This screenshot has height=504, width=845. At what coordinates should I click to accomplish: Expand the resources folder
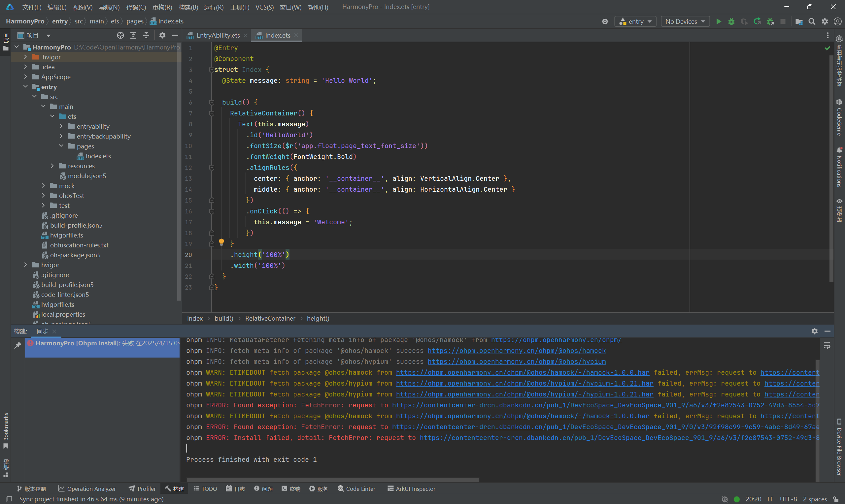52,166
